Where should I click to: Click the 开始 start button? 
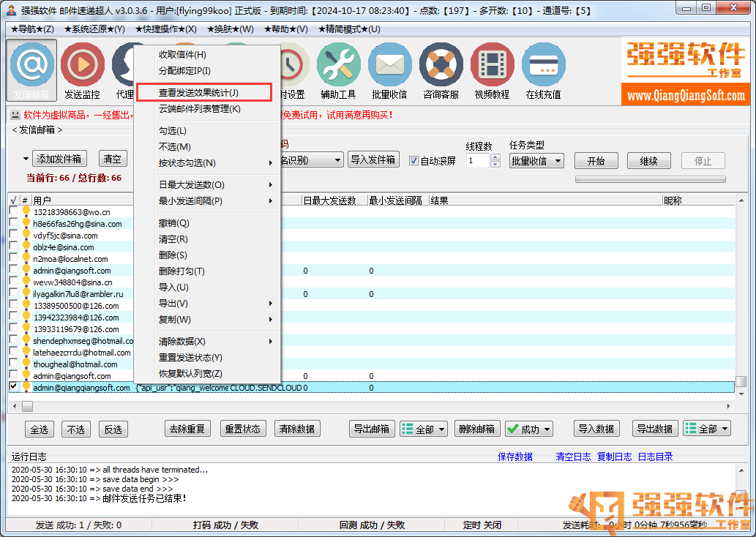tap(596, 161)
